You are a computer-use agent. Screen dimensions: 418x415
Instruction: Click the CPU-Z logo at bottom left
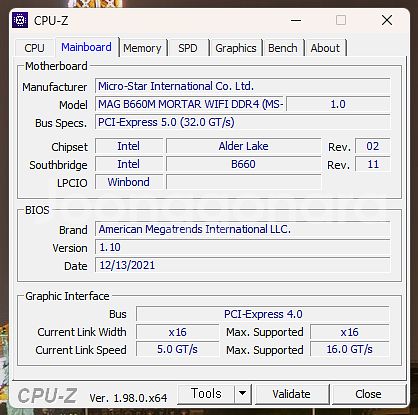(47, 396)
